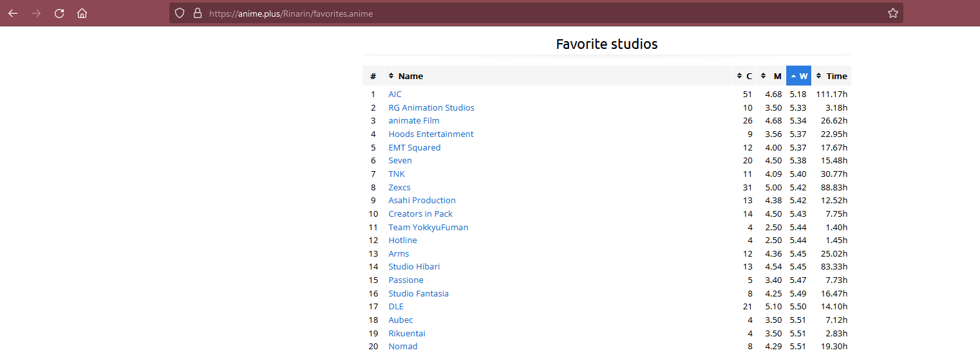Go to the browser home page

tap(82, 14)
